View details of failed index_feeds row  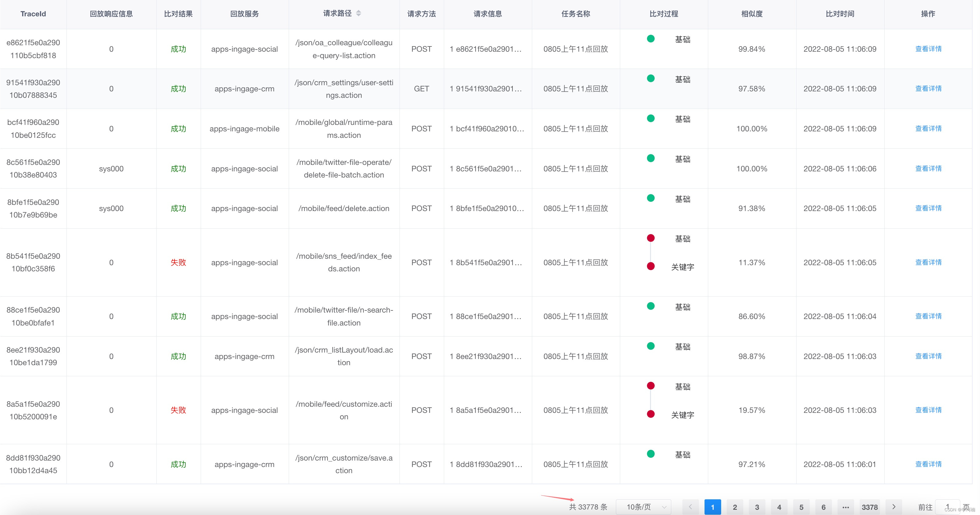click(x=928, y=262)
